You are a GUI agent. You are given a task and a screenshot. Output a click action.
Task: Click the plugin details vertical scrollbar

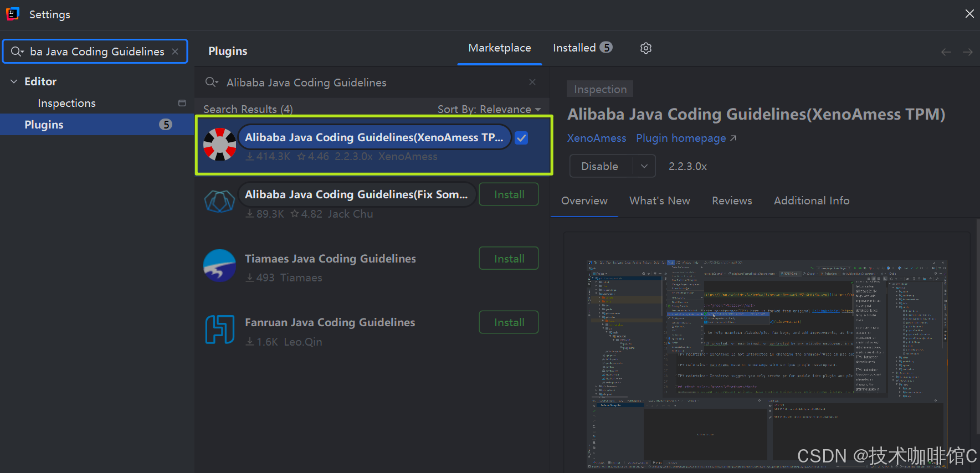click(x=977, y=327)
